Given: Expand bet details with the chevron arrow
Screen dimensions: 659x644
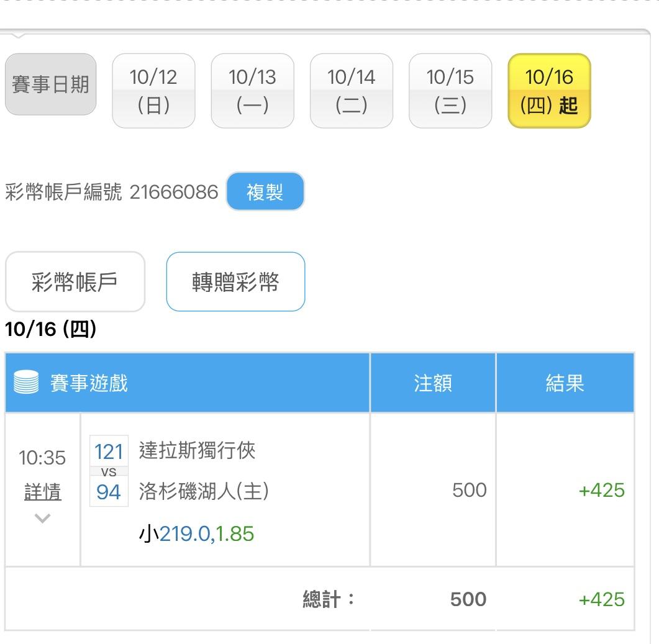Looking at the screenshot, I should point(42,518).
